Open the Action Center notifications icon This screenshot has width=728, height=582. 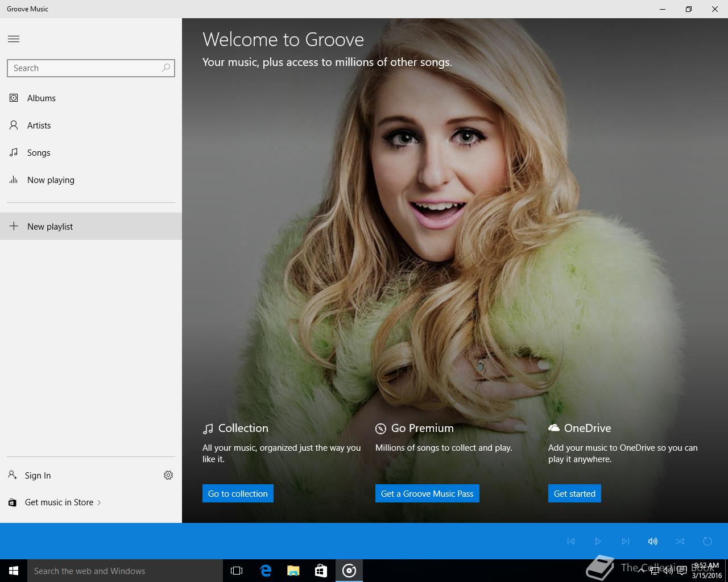681,571
